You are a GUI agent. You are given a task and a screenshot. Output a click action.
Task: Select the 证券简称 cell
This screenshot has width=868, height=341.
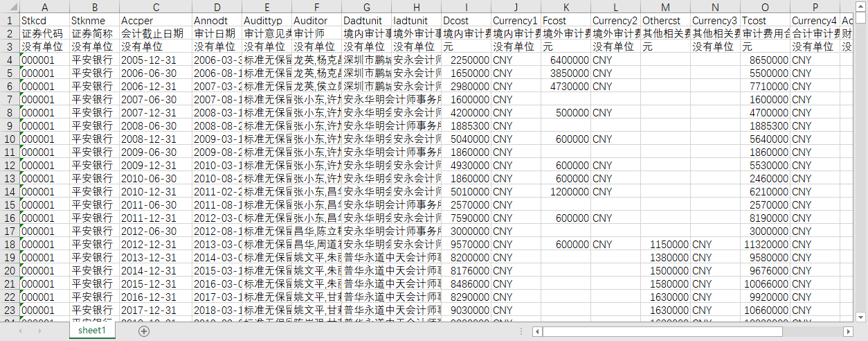95,33
